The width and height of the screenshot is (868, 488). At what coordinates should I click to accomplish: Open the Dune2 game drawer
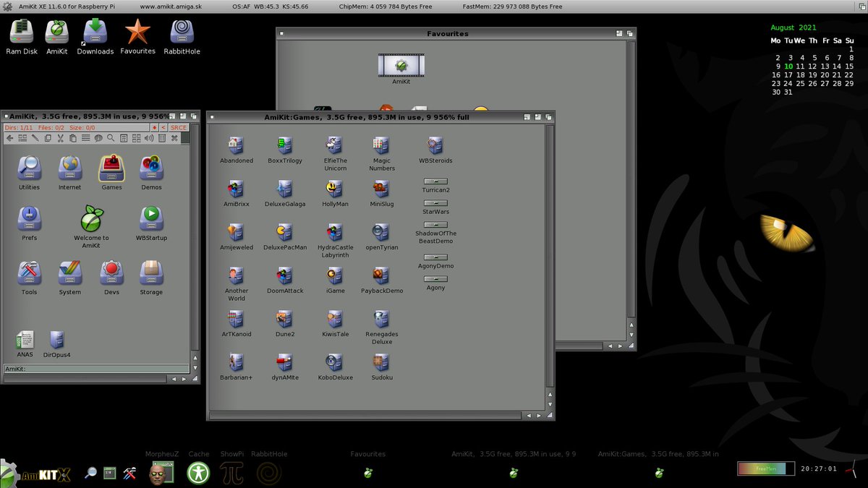point(285,323)
